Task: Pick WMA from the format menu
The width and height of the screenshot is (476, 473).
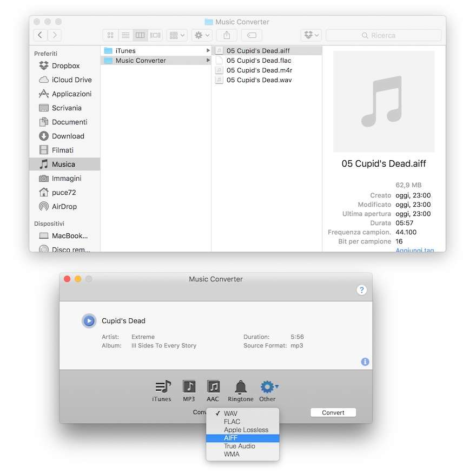Action: tap(242, 455)
